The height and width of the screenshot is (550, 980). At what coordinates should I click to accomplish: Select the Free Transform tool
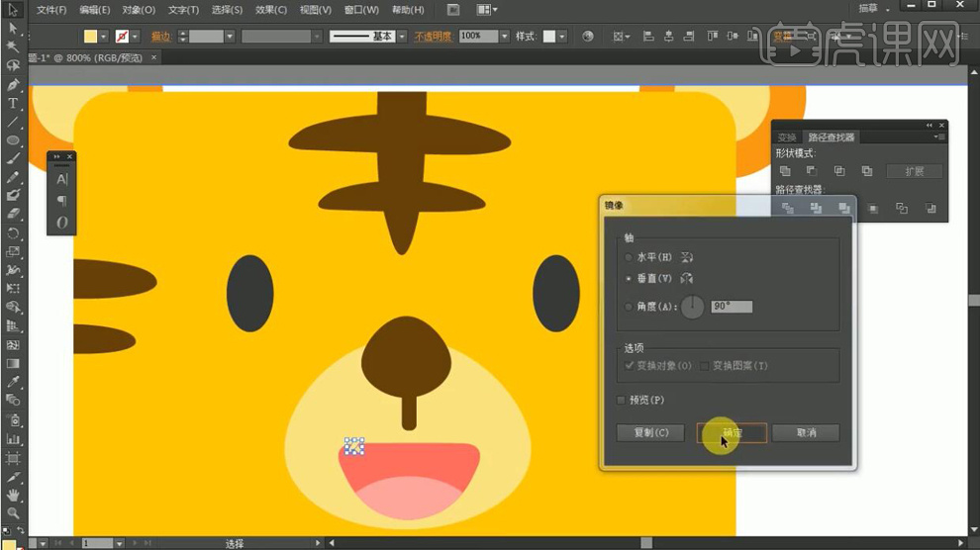13,289
